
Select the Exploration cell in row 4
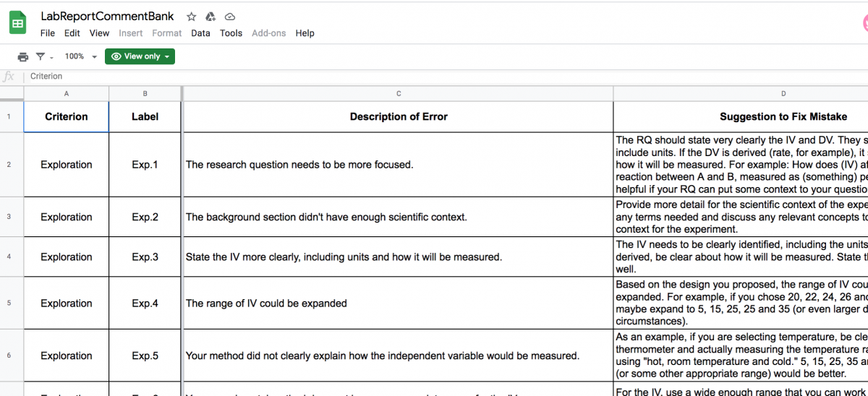(x=67, y=257)
